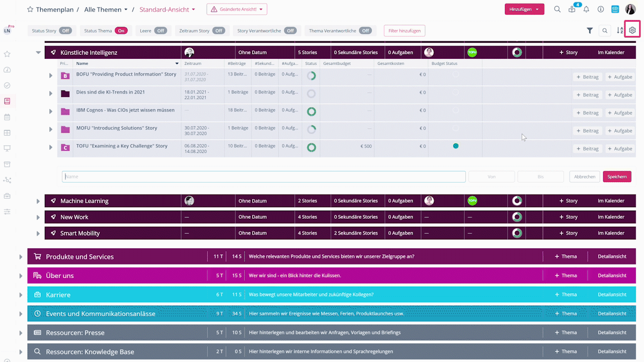Open the notifications bell
The image size is (644, 362).
tap(586, 9)
